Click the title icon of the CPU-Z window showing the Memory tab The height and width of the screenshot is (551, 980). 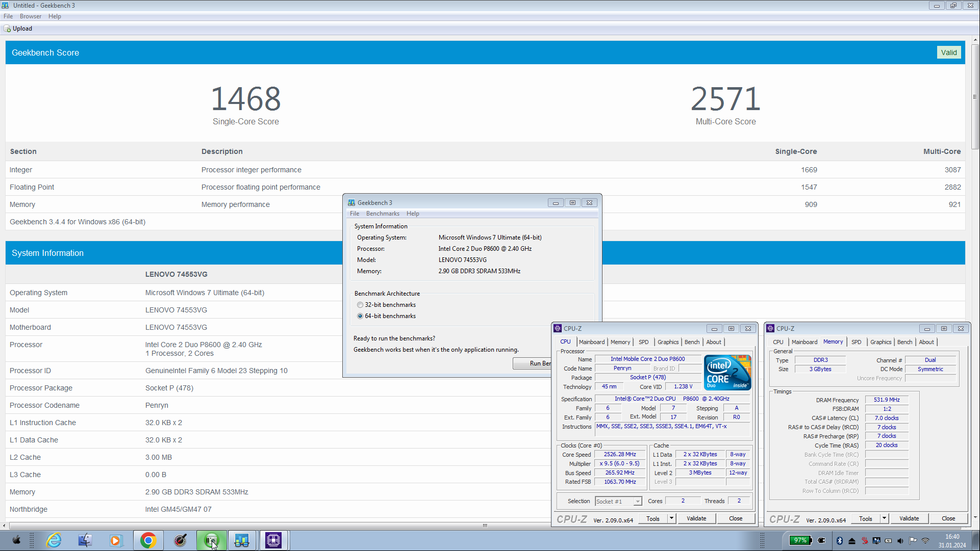770,328
